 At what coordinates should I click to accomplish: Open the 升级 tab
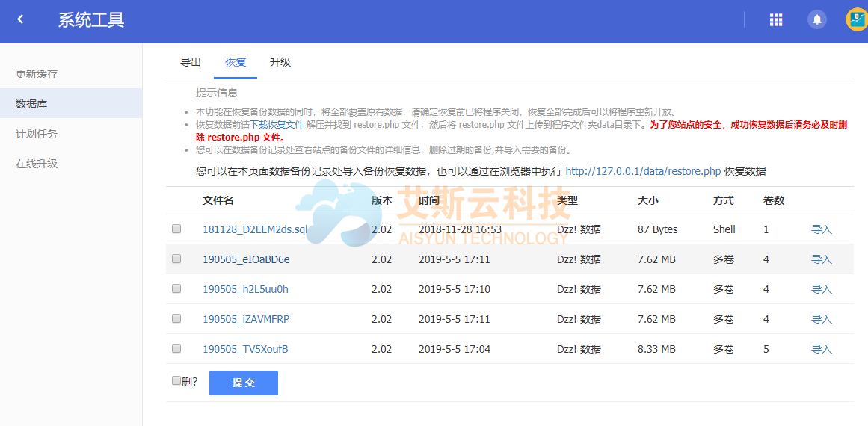(x=280, y=63)
